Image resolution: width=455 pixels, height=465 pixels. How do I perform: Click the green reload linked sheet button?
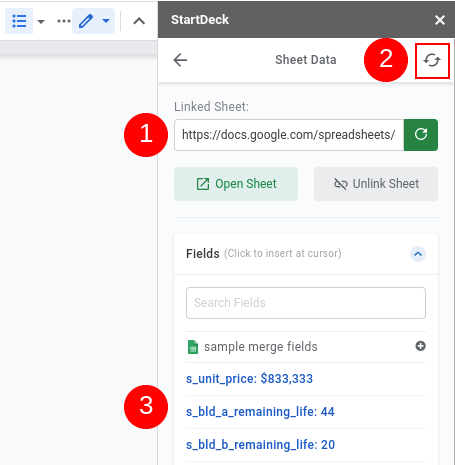[x=421, y=135]
